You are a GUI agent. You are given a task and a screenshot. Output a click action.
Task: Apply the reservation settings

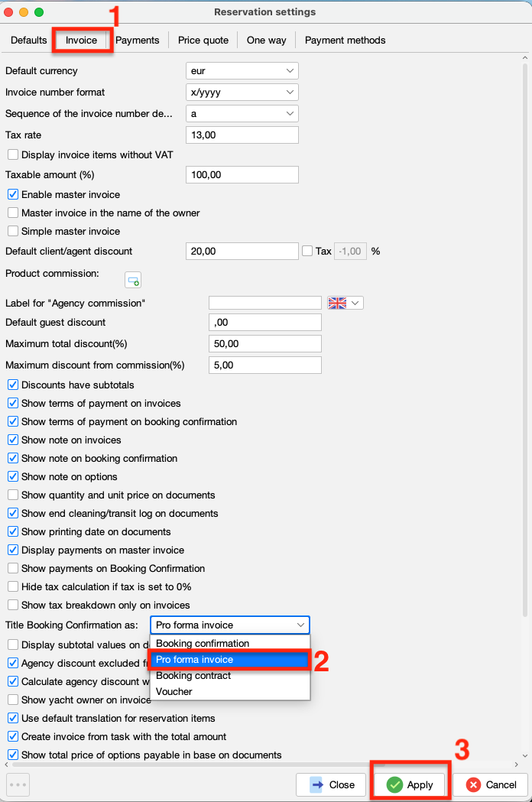(410, 784)
